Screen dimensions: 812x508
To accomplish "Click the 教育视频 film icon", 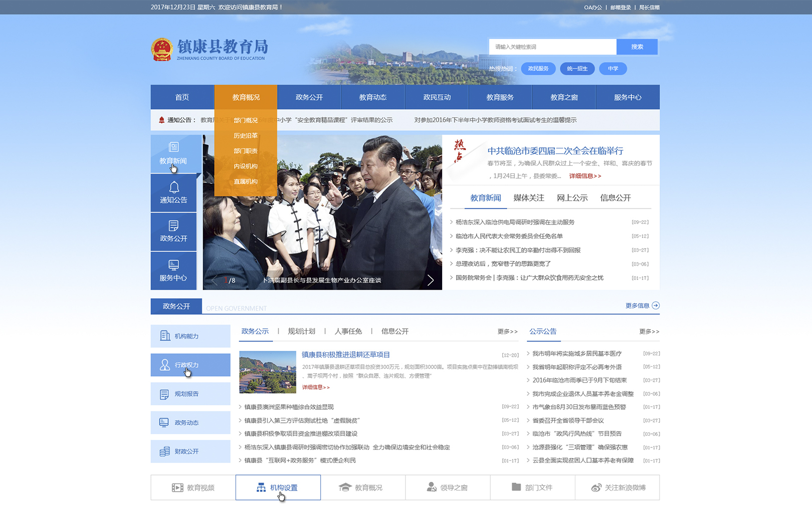I will point(177,487).
